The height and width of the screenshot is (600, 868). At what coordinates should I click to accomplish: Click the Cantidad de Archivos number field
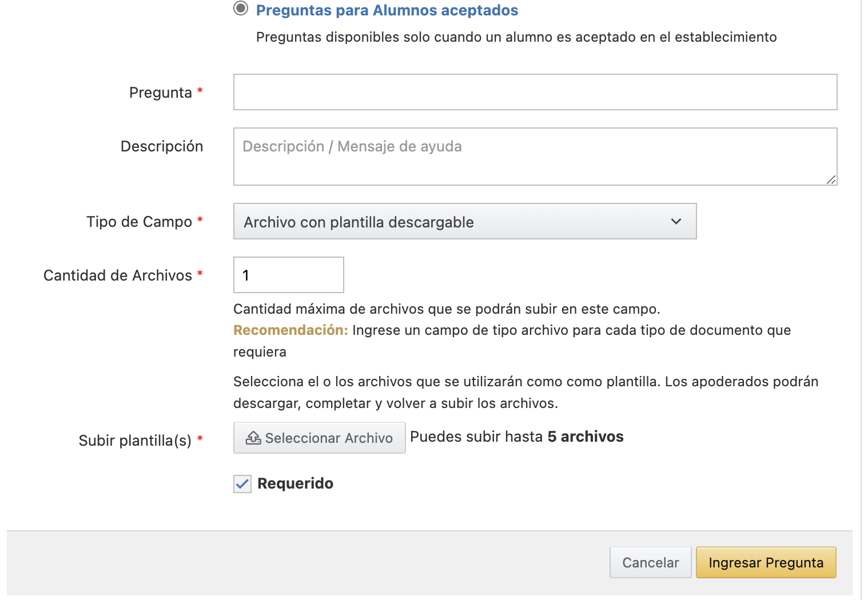pos(288,275)
